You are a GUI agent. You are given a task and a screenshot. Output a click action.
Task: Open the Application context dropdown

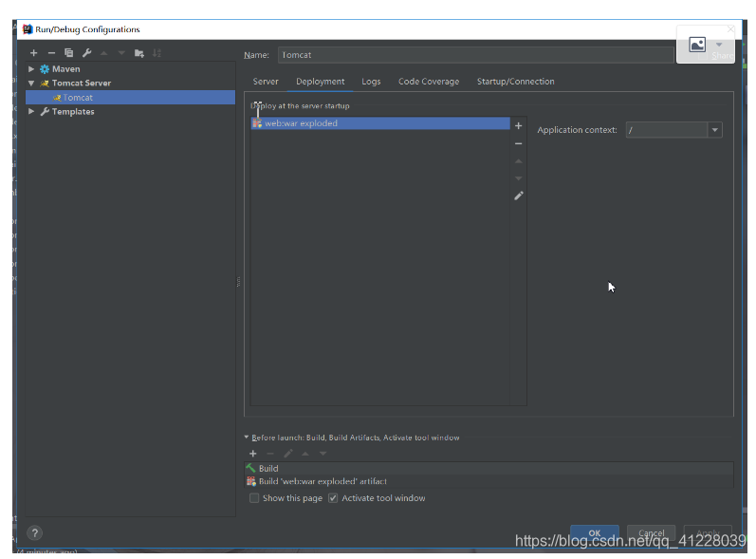pyautogui.click(x=715, y=130)
